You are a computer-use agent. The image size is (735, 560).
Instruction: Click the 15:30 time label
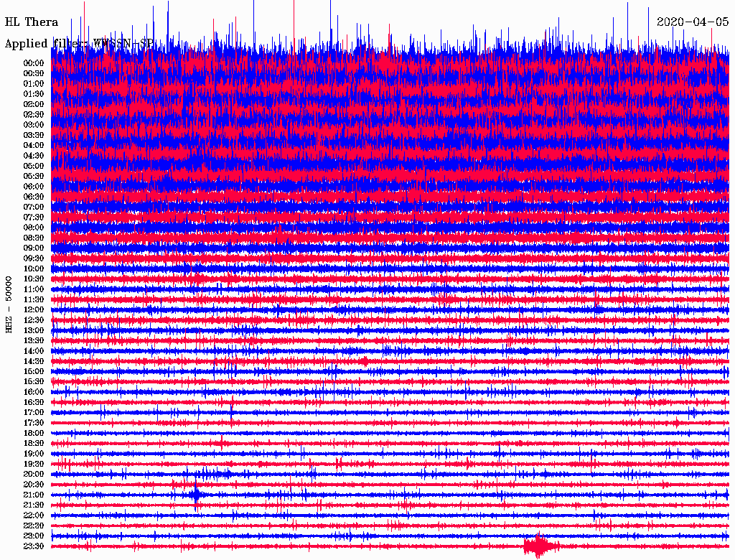[x=34, y=382]
